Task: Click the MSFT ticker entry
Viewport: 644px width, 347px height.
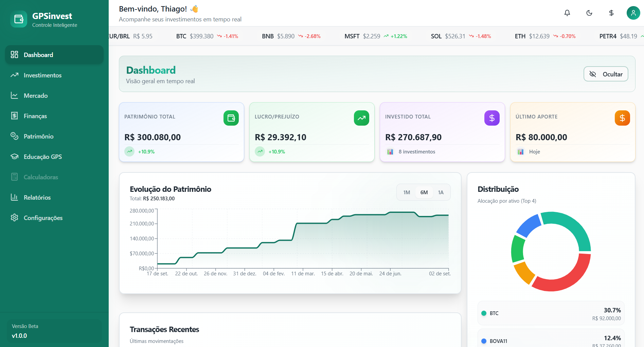Action: [x=376, y=36]
